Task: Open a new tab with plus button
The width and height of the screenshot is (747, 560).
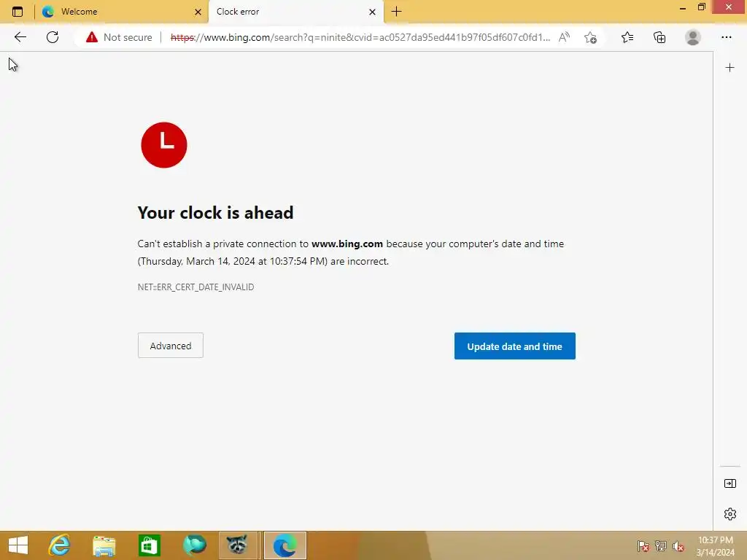Action: coord(396,12)
